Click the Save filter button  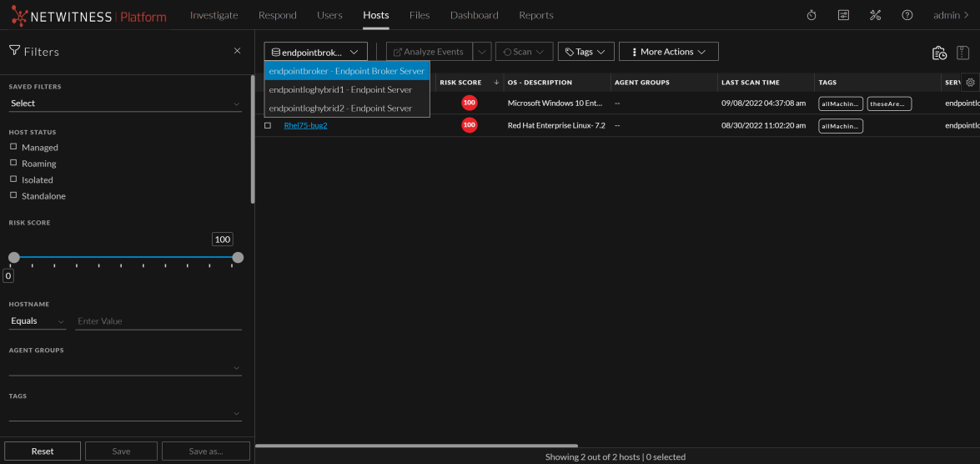click(x=121, y=451)
